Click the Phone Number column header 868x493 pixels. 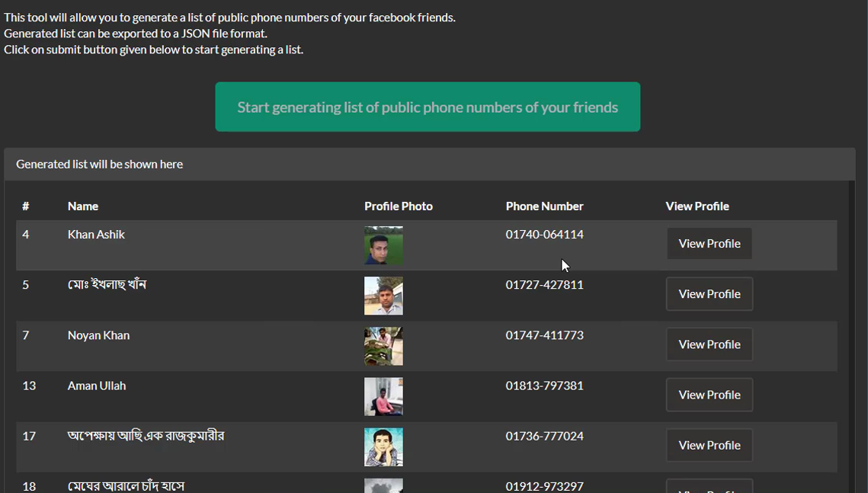[544, 206]
